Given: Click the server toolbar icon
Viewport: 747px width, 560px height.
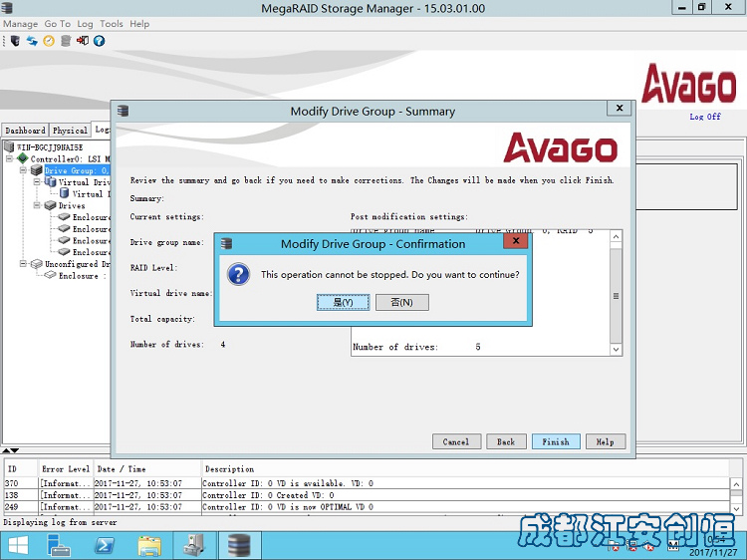Looking at the screenshot, I should 15,41.
